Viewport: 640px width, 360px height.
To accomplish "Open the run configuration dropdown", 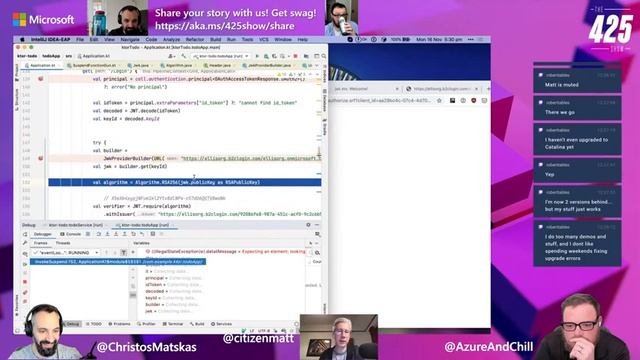I will point(220,56).
